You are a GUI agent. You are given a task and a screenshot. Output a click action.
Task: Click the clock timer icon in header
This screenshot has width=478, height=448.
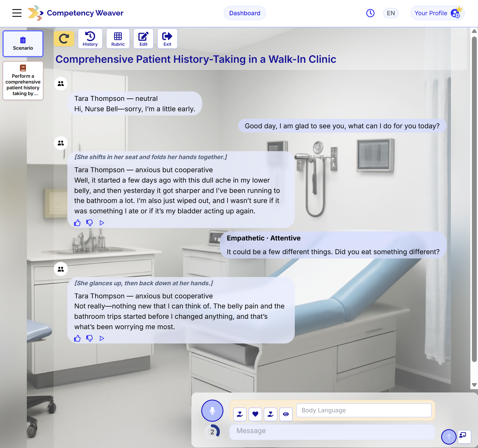pyautogui.click(x=370, y=13)
